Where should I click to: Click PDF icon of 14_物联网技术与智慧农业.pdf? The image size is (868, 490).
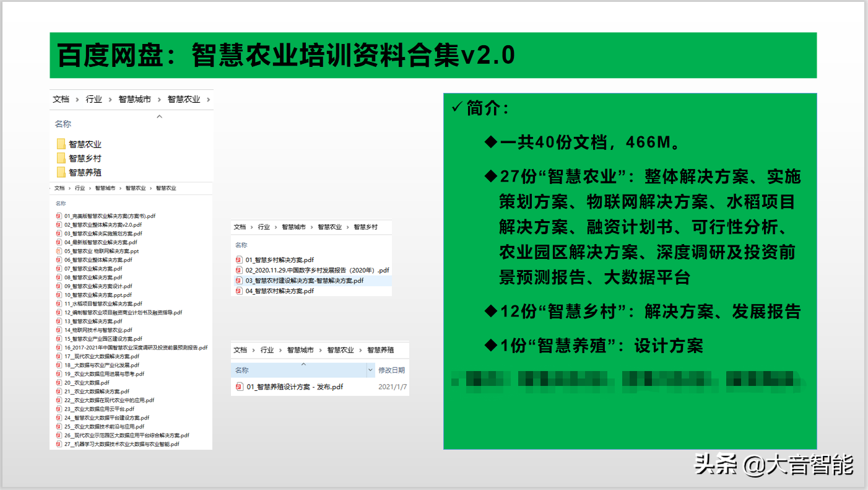click(x=59, y=330)
